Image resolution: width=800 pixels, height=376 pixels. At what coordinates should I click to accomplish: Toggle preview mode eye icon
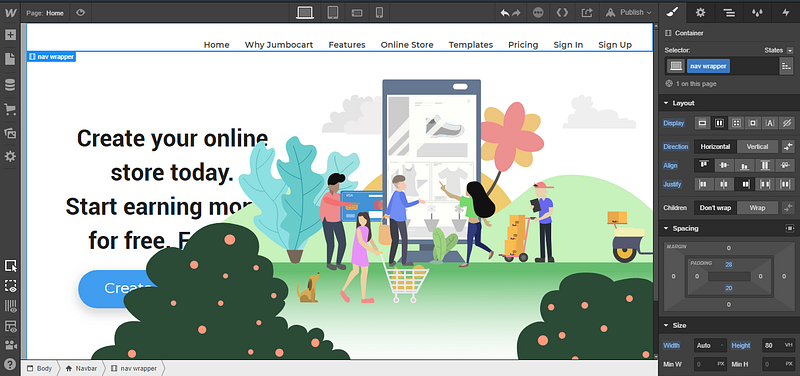click(x=80, y=13)
